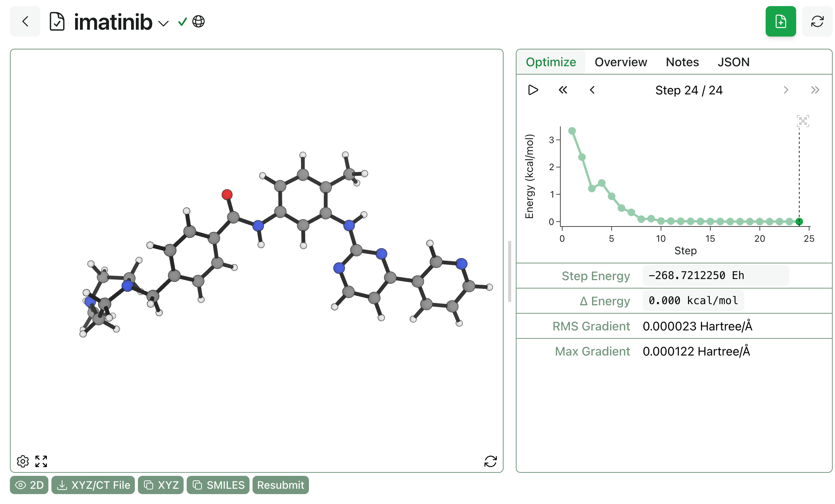Click the Step Energy value field

[715, 276]
